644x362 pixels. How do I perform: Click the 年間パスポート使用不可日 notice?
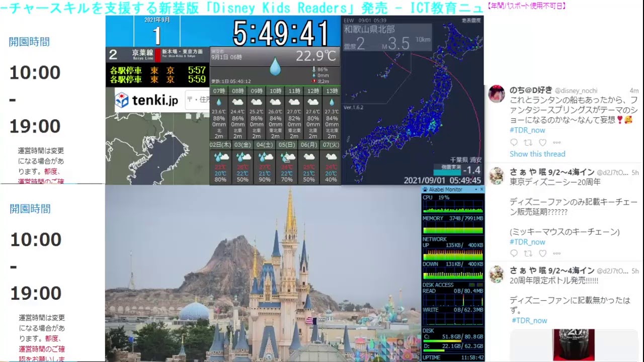pyautogui.click(x=526, y=6)
